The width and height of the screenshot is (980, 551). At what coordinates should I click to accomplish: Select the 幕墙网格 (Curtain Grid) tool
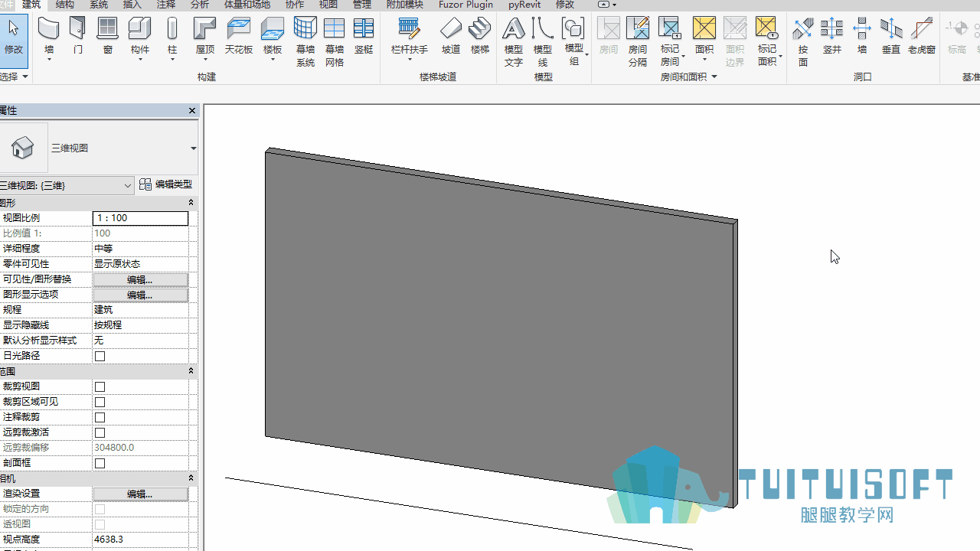coord(335,42)
